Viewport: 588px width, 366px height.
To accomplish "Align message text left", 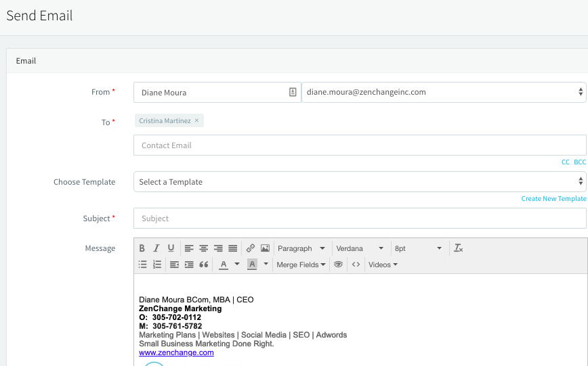I will pos(189,248).
